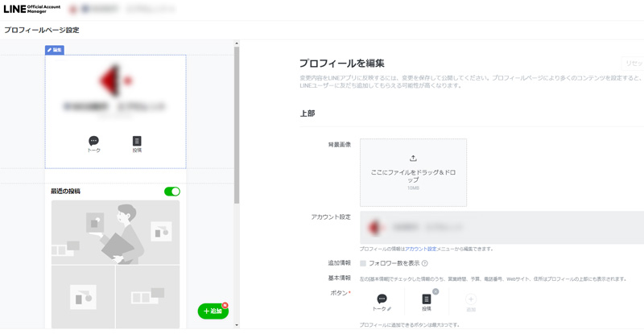Click the post document icon in the profile preview
The image size is (644, 334).
pyautogui.click(x=137, y=141)
